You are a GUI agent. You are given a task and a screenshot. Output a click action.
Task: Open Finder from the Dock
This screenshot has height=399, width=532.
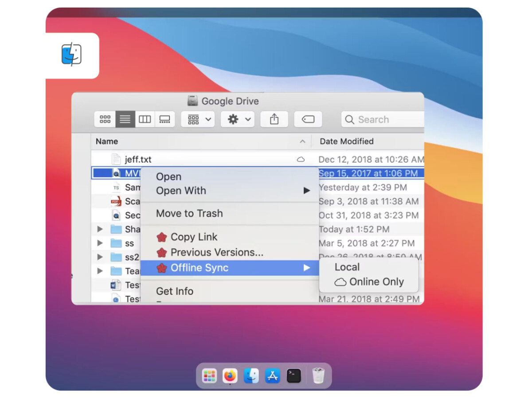[251, 376]
